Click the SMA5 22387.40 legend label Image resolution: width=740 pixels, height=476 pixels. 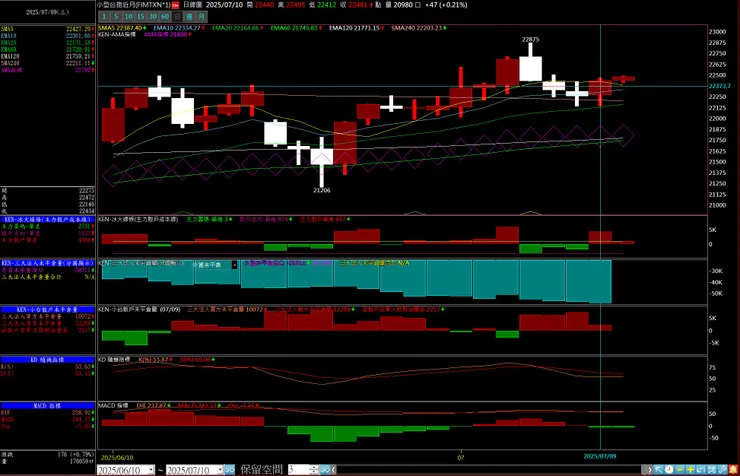(x=122, y=28)
